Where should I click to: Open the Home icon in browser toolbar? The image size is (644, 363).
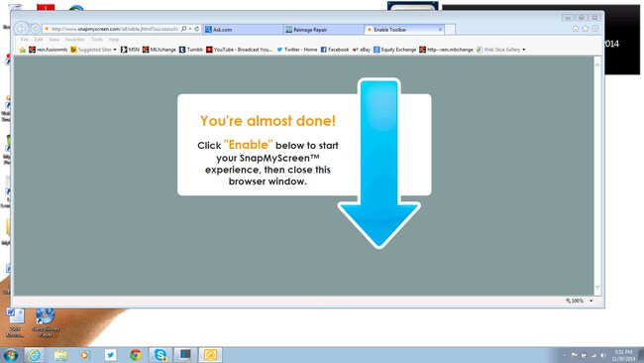[576, 29]
